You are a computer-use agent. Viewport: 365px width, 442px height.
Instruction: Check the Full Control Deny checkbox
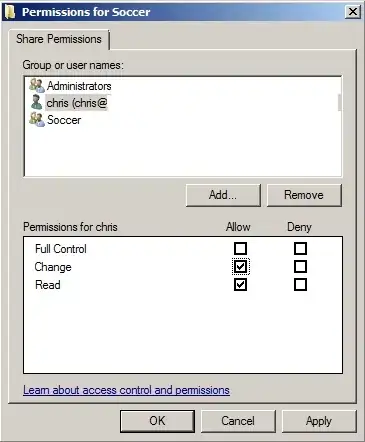[300, 248]
